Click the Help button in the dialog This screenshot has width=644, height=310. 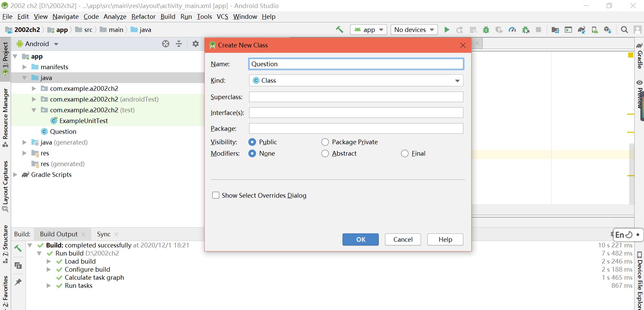(445, 239)
